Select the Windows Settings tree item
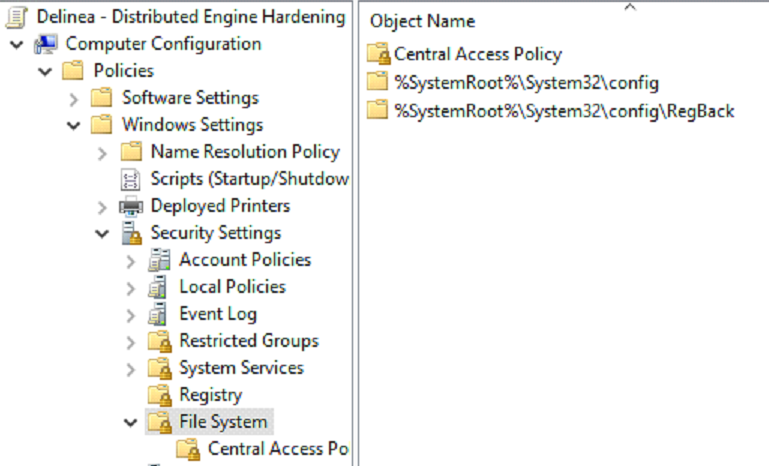Image resolution: width=769 pixels, height=466 pixels. click(192, 125)
